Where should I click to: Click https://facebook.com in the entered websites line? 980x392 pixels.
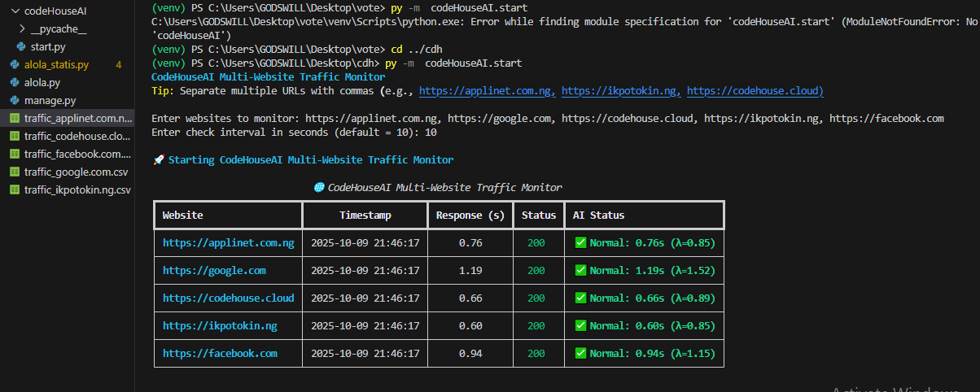886,118
